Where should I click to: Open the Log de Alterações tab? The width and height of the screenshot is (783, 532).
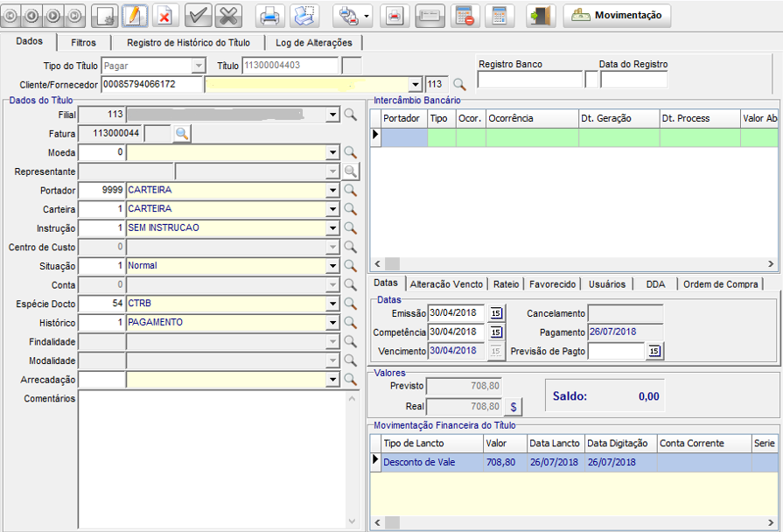pos(313,42)
